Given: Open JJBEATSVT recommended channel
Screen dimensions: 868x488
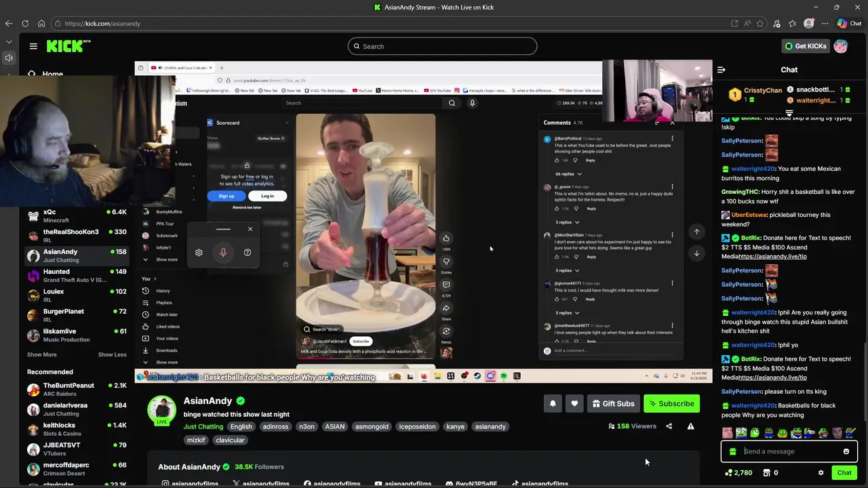Looking at the screenshot, I should click(77, 449).
